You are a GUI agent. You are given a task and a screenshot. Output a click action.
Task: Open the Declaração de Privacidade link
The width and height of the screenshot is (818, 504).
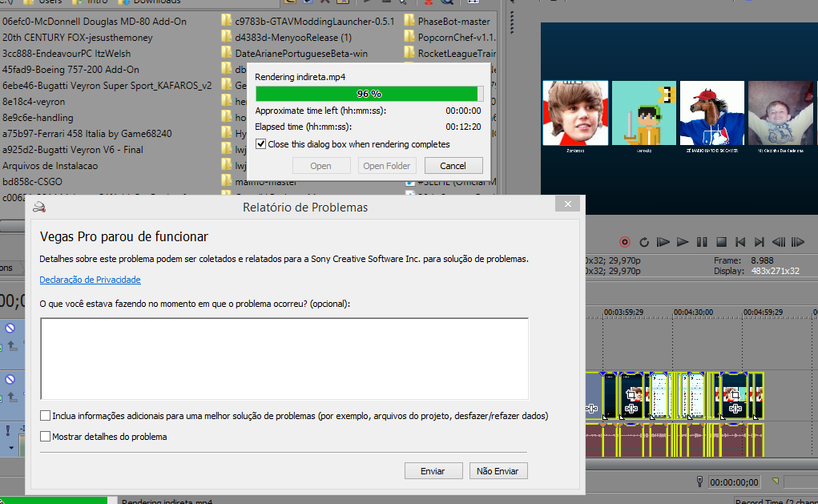pos(90,280)
